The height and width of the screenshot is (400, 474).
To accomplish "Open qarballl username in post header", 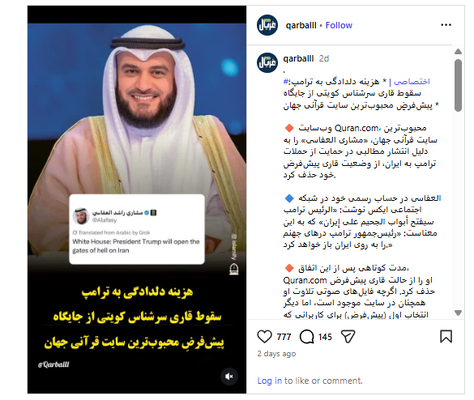I will point(301,25).
